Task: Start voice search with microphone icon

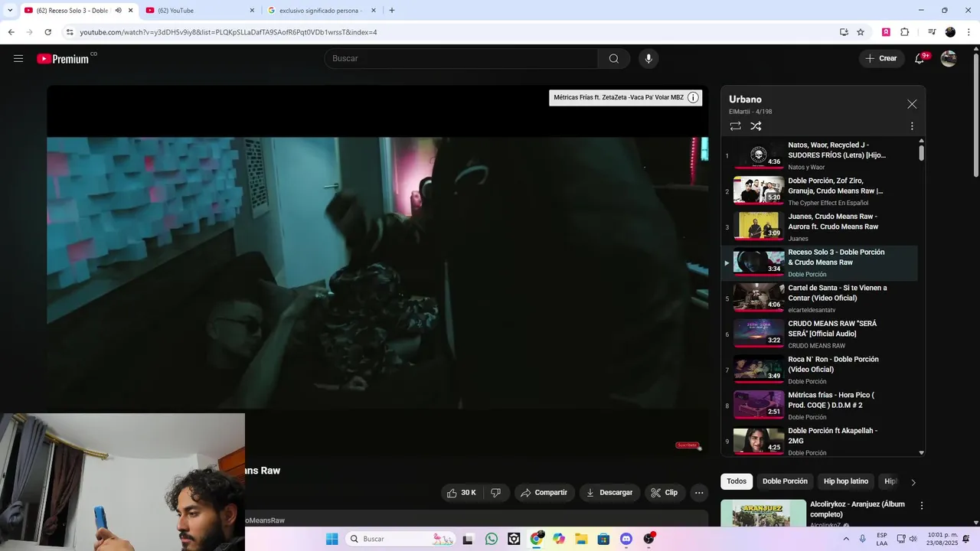Action: pyautogui.click(x=648, y=59)
